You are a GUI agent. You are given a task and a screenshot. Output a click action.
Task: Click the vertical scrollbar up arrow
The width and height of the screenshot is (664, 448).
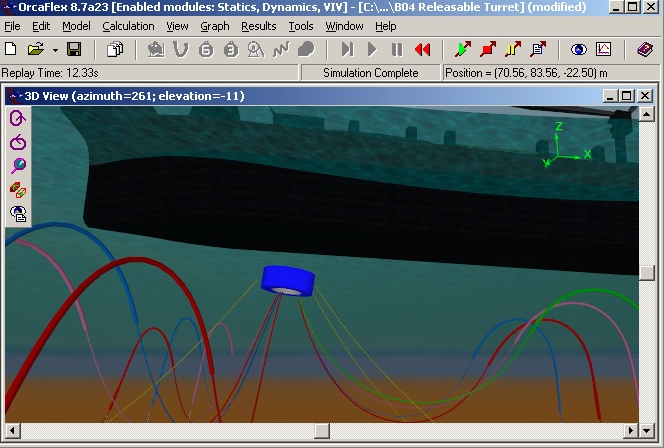[x=647, y=114]
